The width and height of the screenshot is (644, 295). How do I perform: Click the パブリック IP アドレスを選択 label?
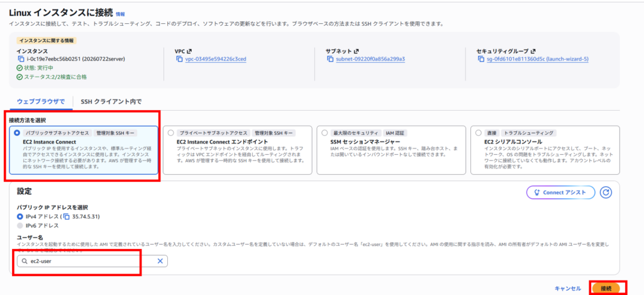click(x=52, y=208)
